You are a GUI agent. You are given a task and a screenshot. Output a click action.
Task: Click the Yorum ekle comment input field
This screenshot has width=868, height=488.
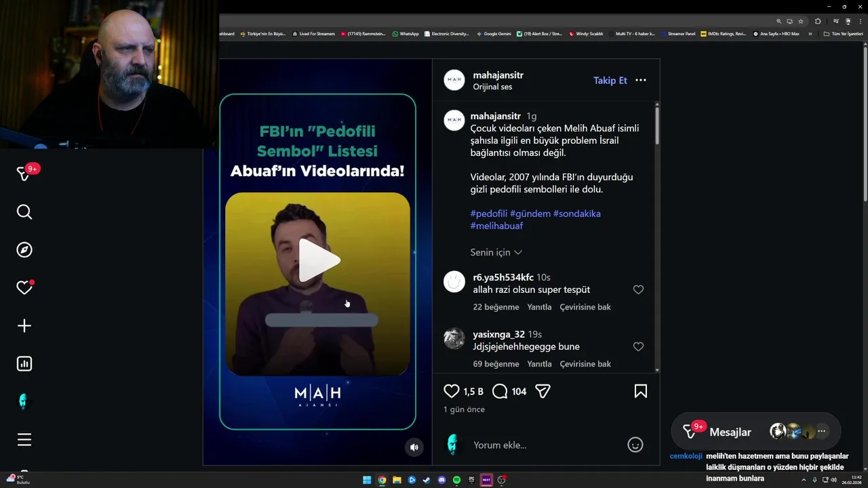[x=546, y=445]
